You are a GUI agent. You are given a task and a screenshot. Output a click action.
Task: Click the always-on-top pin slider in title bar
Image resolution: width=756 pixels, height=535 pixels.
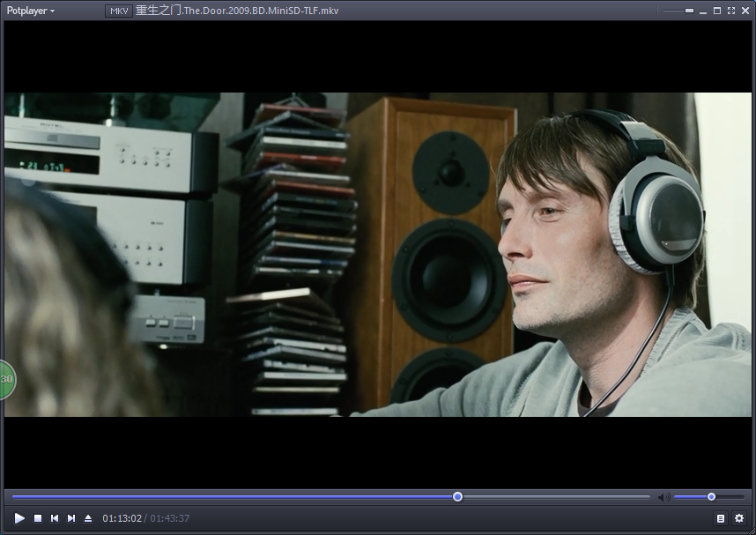pos(678,11)
